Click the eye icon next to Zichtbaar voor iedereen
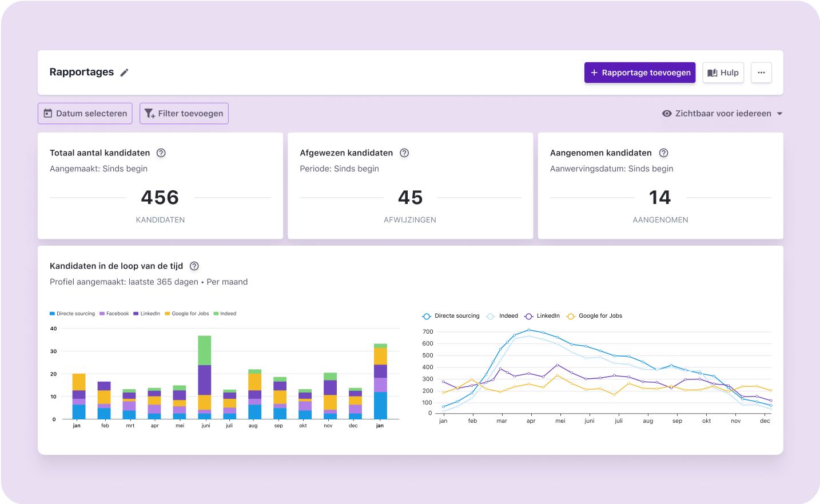 [667, 113]
